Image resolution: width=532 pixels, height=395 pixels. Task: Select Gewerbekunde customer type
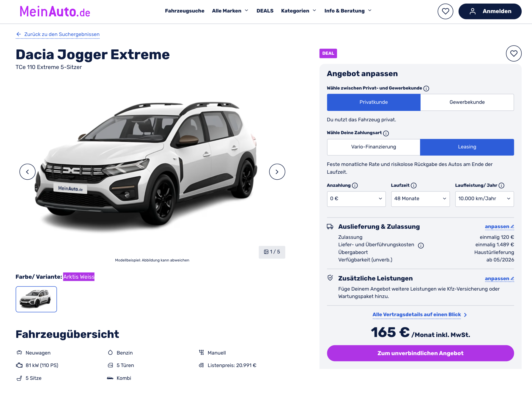467,102
